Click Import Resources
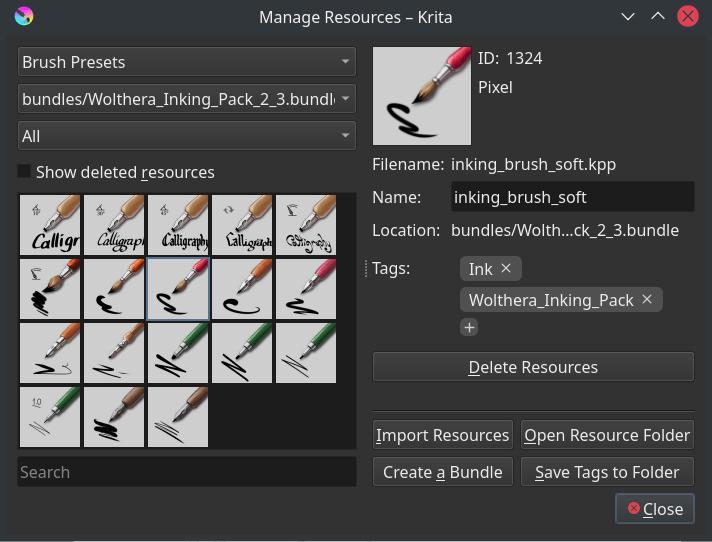 tap(442, 435)
